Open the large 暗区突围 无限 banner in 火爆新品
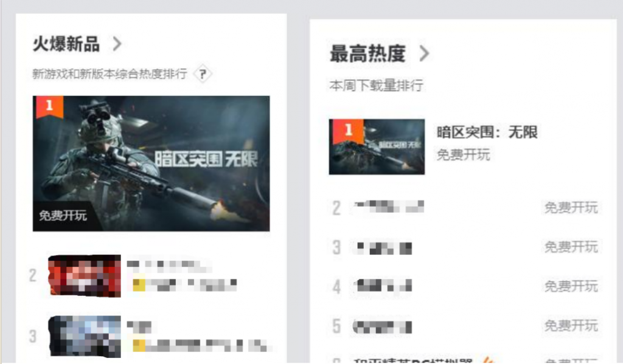The height and width of the screenshot is (364, 623). (151, 163)
